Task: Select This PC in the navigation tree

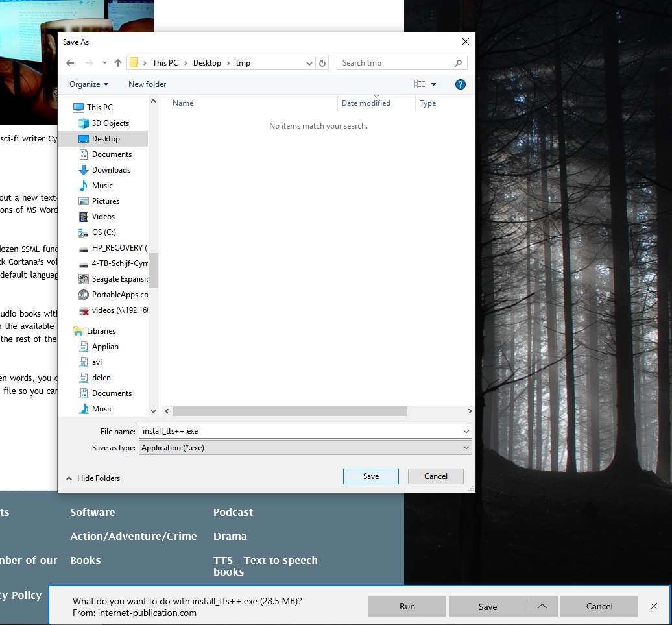Action: pos(99,108)
